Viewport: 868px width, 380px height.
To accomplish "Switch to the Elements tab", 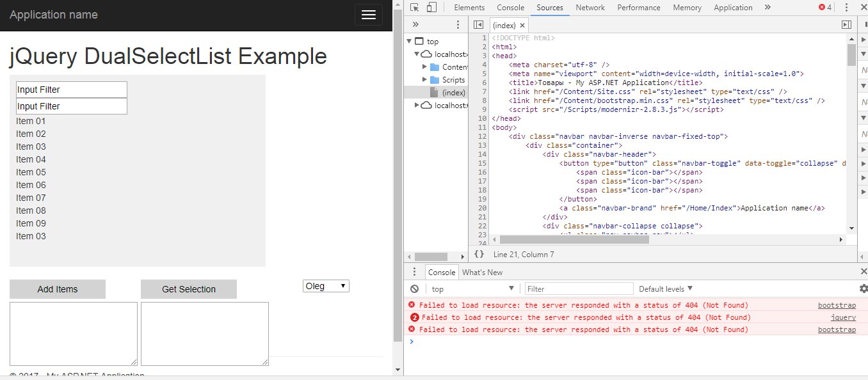I will (469, 8).
